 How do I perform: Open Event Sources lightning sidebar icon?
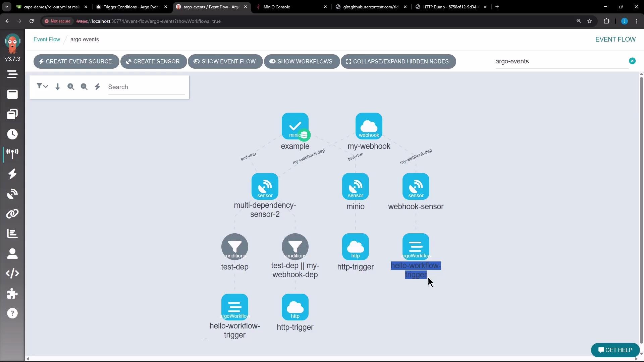point(12,174)
